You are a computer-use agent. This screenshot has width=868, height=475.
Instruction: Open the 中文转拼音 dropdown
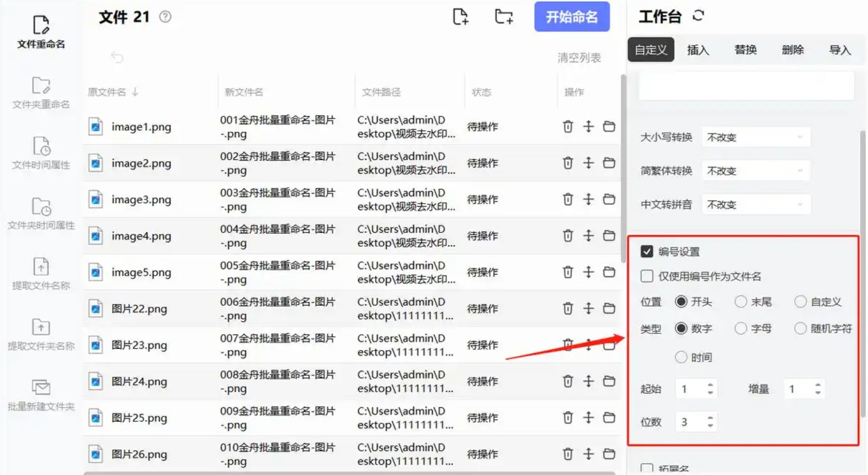[756, 205]
